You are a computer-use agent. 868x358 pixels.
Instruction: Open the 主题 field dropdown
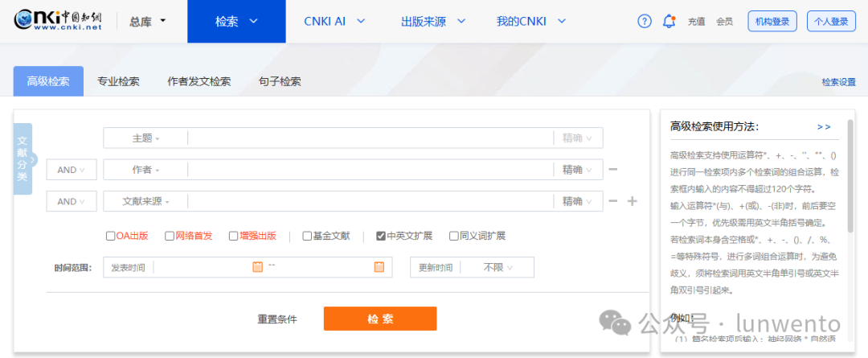tap(145, 138)
